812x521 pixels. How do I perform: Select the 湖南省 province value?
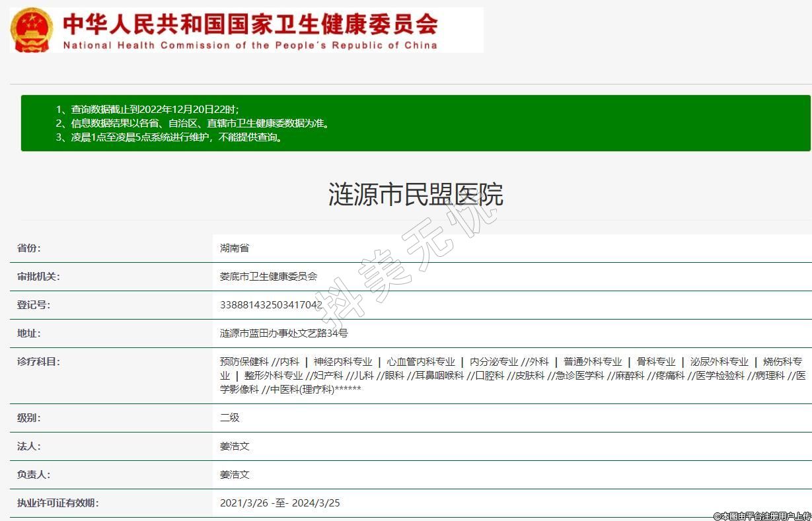235,248
